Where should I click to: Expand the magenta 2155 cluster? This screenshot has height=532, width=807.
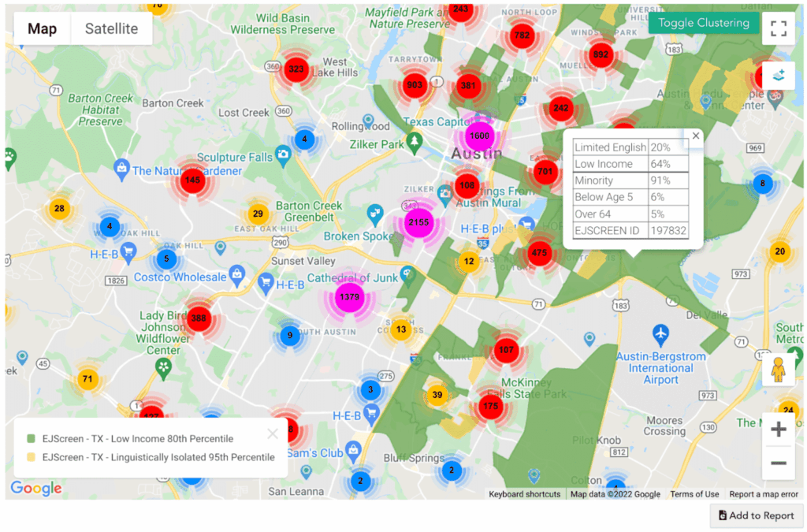click(x=418, y=222)
